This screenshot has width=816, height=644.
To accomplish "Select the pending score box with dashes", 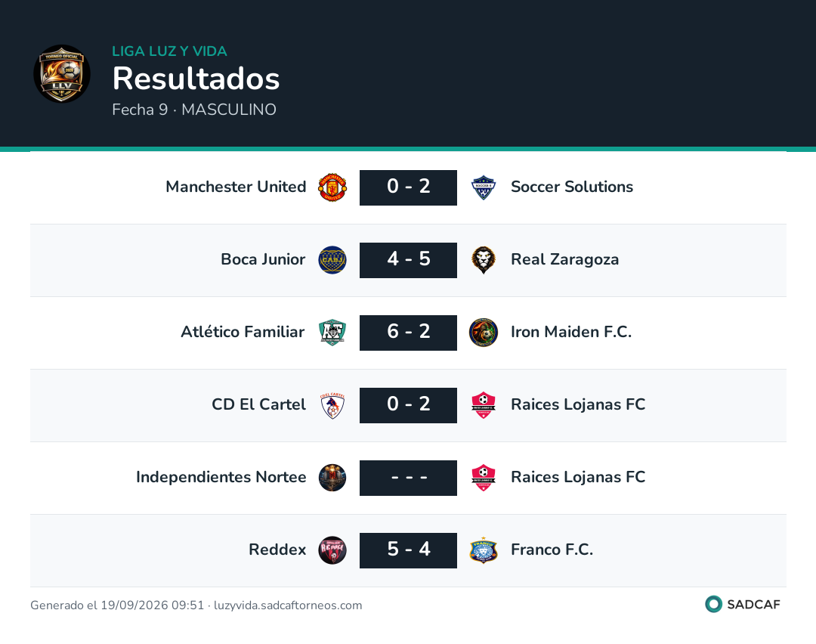I will [409, 478].
